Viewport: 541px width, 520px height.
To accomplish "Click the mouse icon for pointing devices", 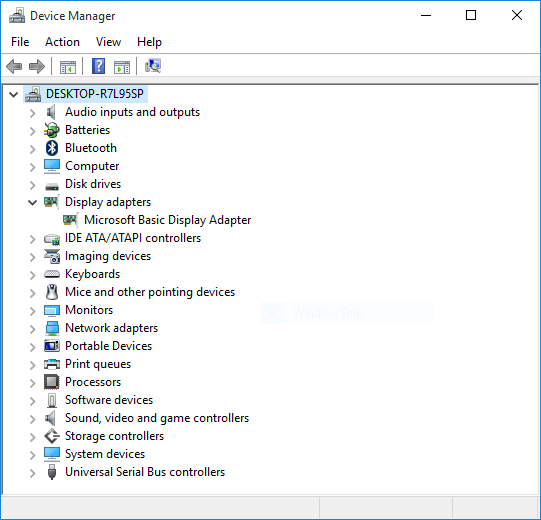I will tap(52, 292).
